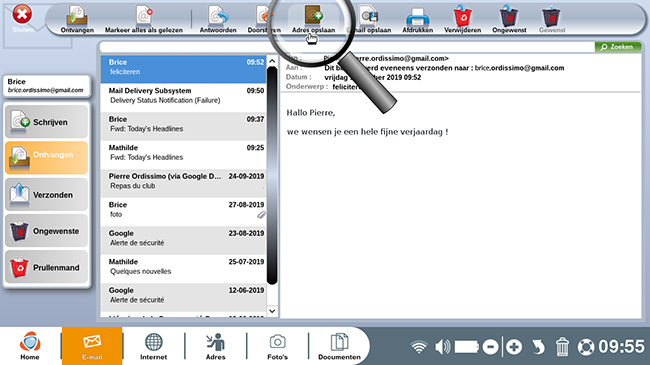
Task: Click the Afdrukken printer icon
Action: pos(417,17)
